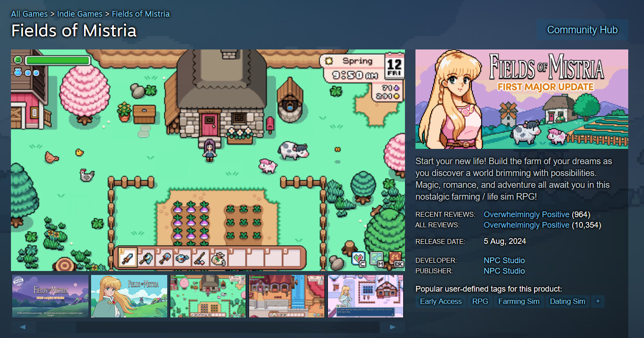644x338 pixels.
Task: Open the First Major Update trailer thumbnail
Action: point(50,296)
